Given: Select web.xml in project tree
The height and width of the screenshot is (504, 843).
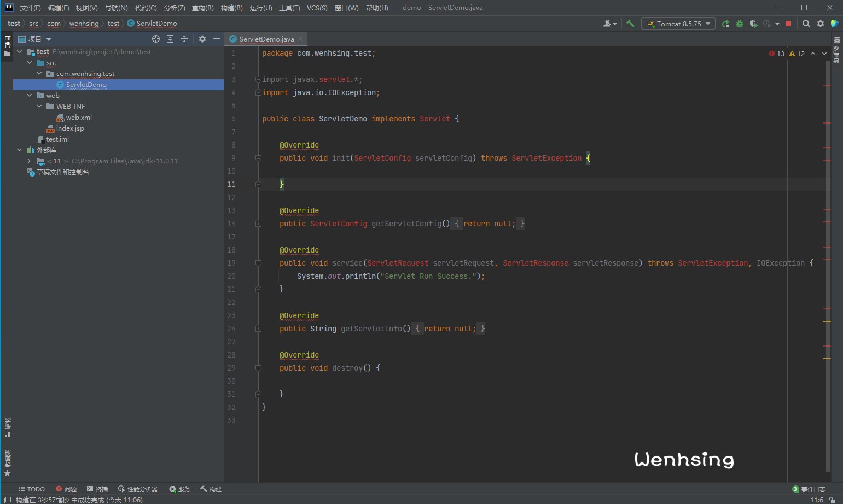Looking at the screenshot, I should click(x=79, y=117).
